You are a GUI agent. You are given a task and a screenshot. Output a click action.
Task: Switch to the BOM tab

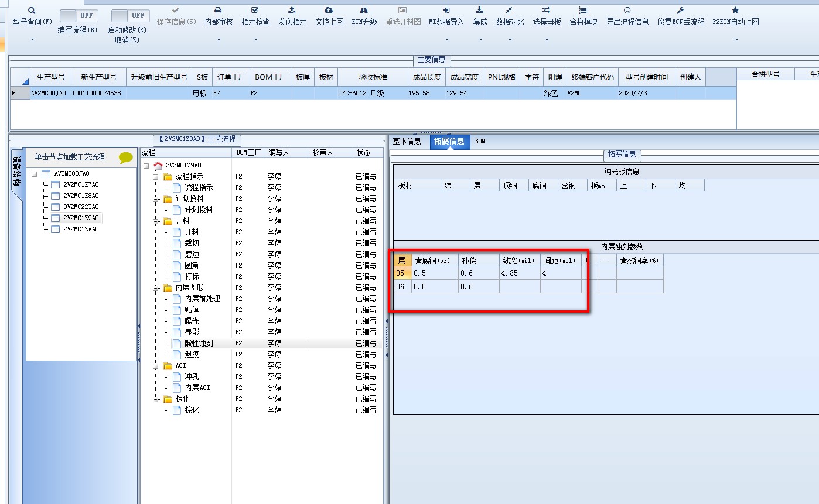480,141
